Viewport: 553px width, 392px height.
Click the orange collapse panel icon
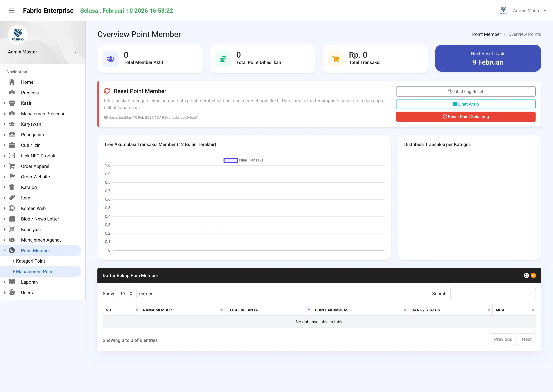pyautogui.click(x=533, y=275)
